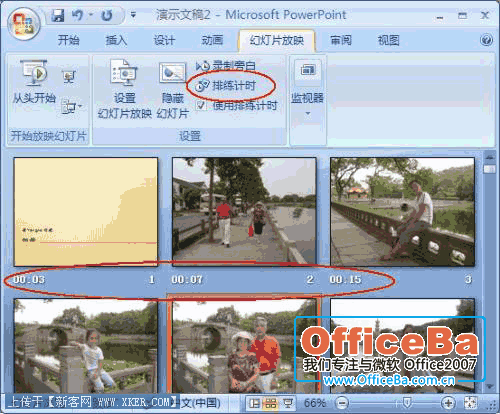This screenshot has height=414, width=500.
Task: Switch to the 动画 tab
Action: [212, 40]
